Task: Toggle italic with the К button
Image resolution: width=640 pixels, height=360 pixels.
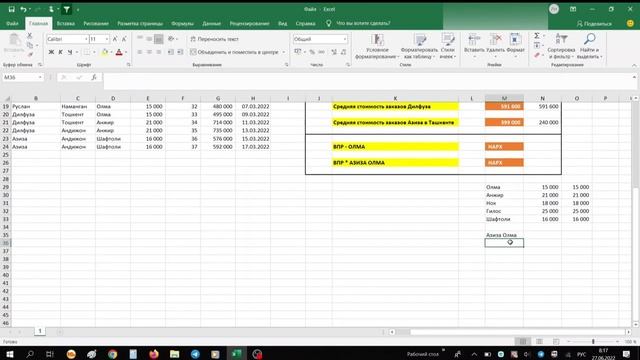Action: click(x=60, y=52)
